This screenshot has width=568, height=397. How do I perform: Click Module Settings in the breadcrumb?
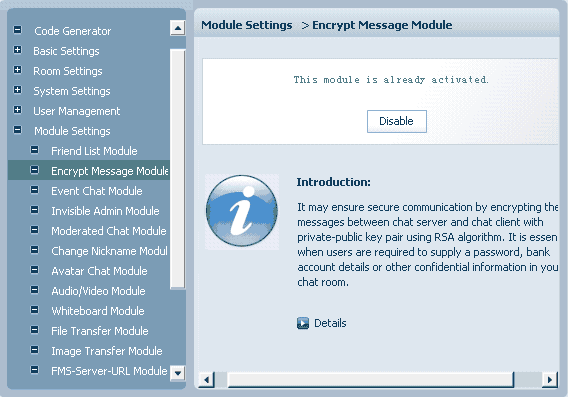(247, 25)
